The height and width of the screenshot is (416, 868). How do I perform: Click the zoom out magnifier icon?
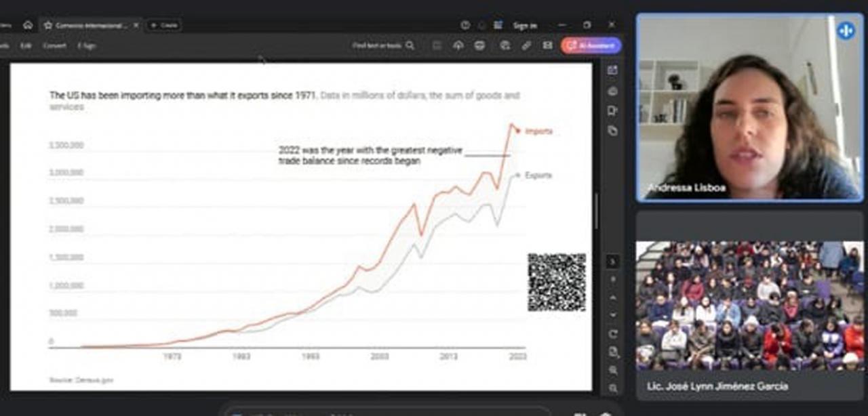(x=613, y=388)
